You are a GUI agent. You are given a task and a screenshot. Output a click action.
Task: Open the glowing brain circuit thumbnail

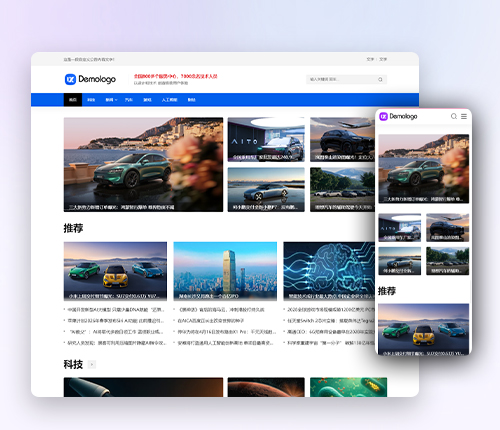coord(329,271)
